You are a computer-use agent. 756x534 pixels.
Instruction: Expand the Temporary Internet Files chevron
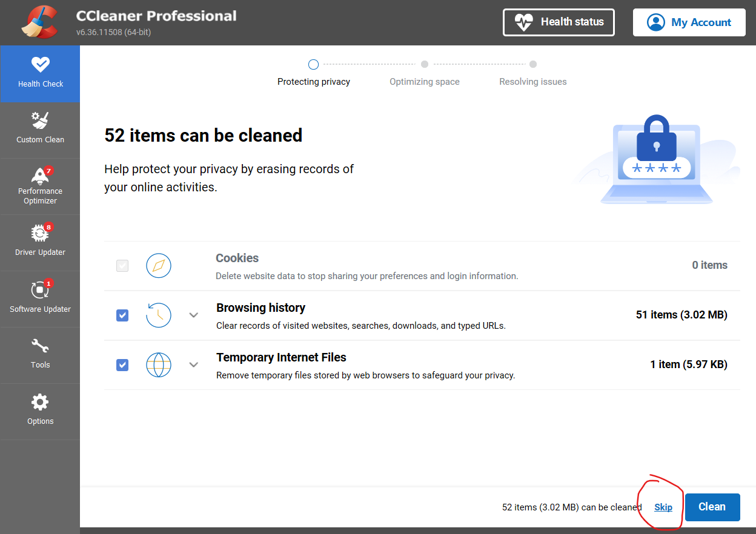coord(194,364)
